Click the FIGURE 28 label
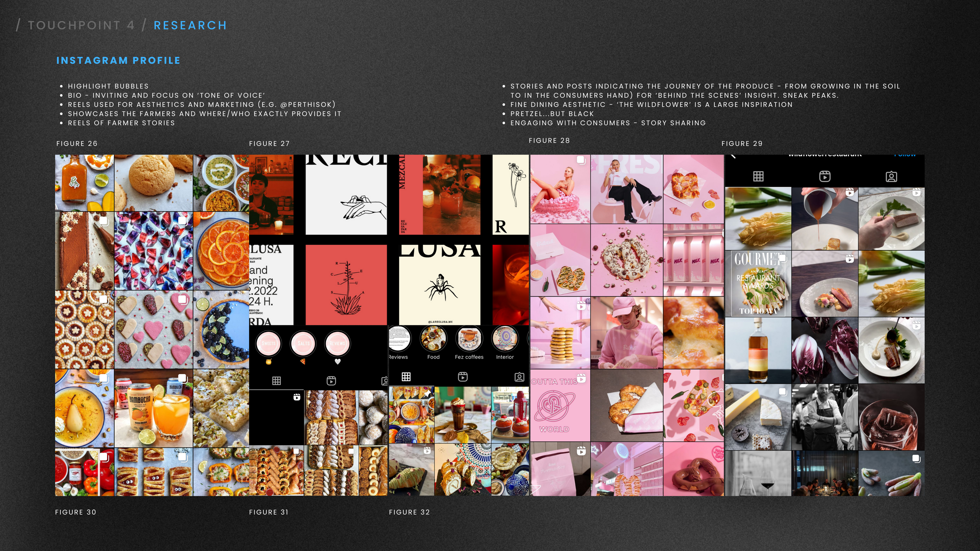This screenshot has height=551, width=980. pos(549,140)
